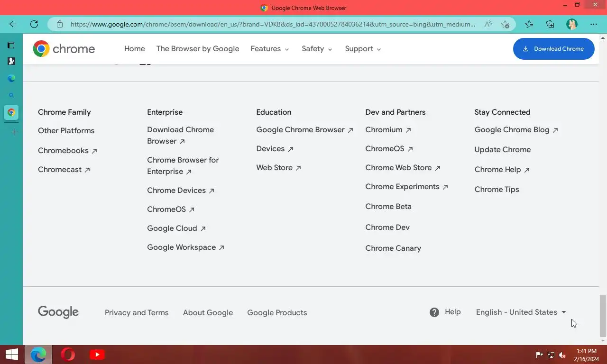This screenshot has width=607, height=364.
Task: Switch to the search tab in sidebar
Action: 11,95
